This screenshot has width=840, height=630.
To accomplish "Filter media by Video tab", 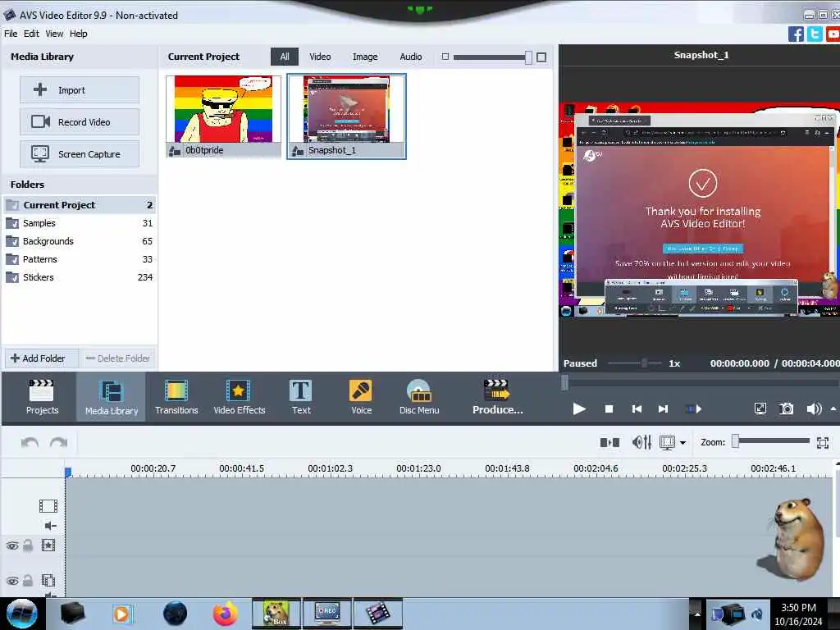I will tap(320, 57).
